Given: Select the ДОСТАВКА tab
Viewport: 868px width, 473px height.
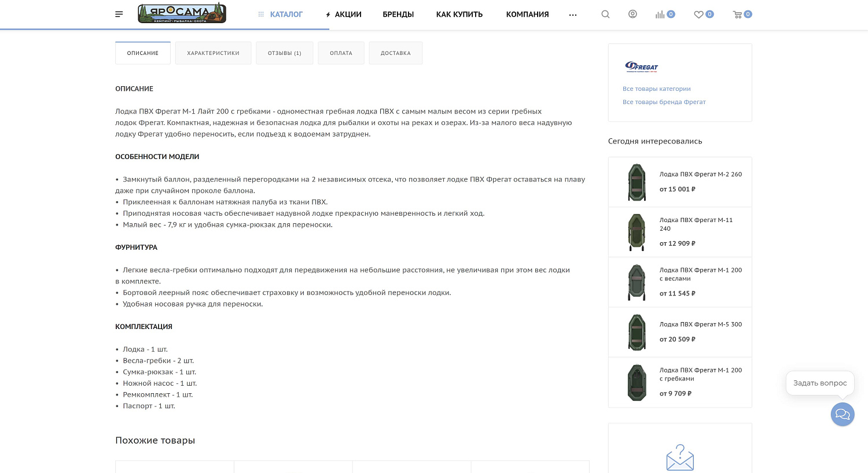Looking at the screenshot, I should (396, 53).
